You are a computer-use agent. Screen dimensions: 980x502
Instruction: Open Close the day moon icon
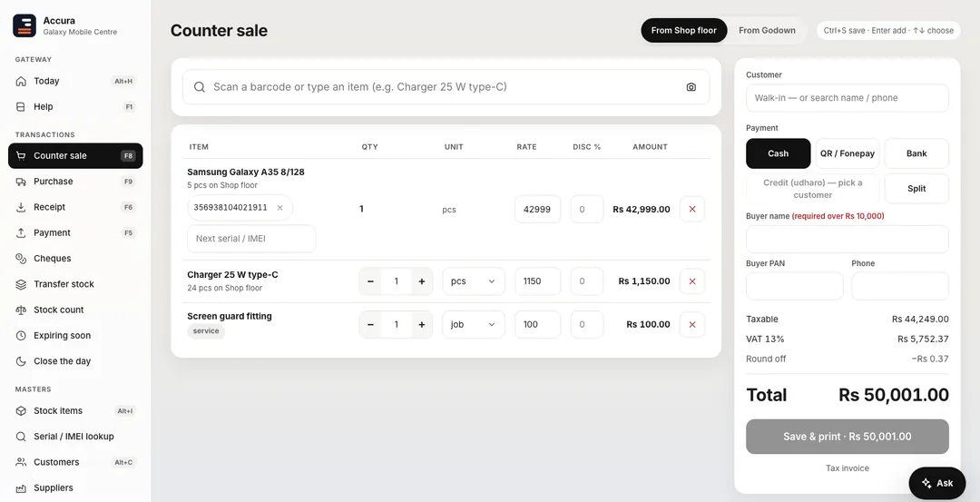21,360
